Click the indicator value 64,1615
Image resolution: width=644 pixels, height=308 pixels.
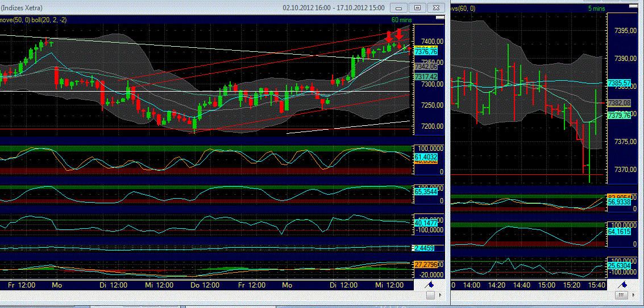click(x=618, y=232)
